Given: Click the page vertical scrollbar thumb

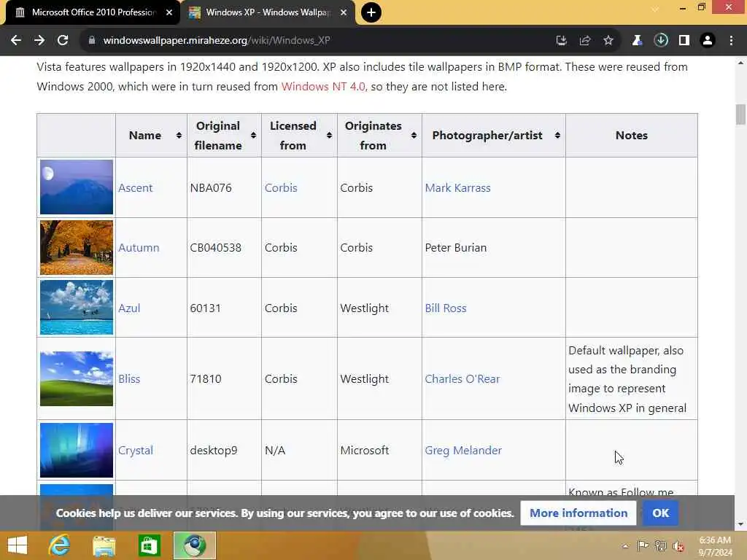Looking at the screenshot, I should tap(740, 114).
